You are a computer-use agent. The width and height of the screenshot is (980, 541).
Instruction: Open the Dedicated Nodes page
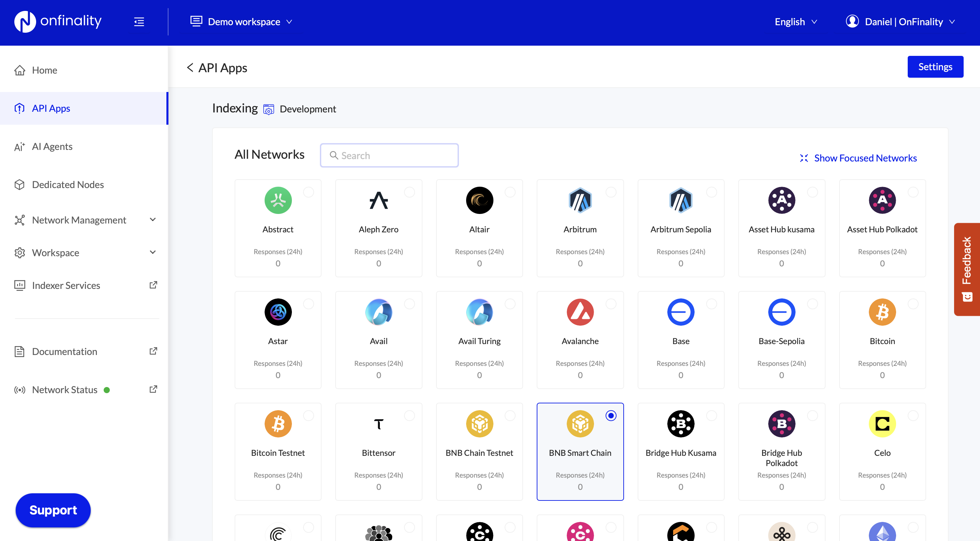point(68,185)
